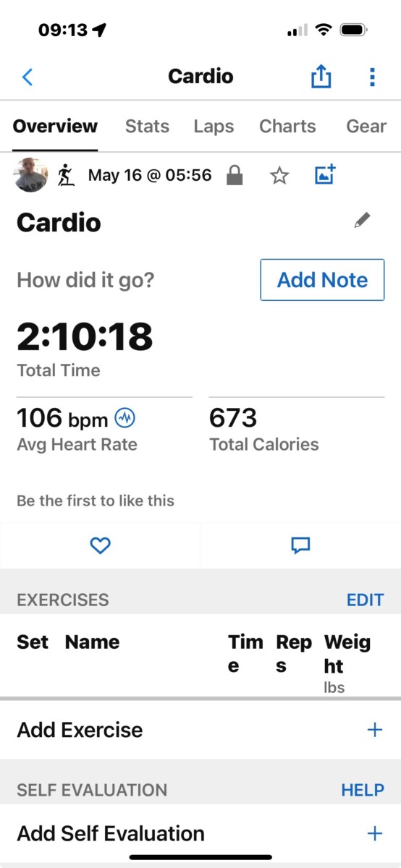Like the activity with heart icon

(x=100, y=546)
